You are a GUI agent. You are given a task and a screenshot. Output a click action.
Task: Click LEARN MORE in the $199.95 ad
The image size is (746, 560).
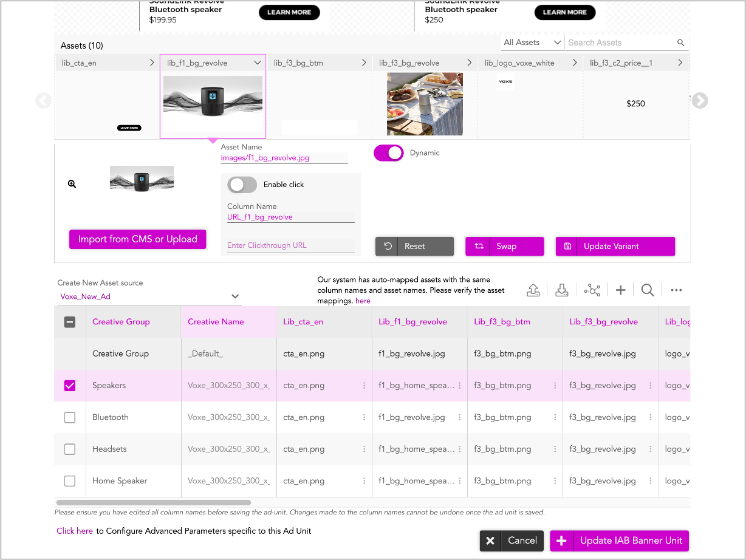tap(289, 12)
